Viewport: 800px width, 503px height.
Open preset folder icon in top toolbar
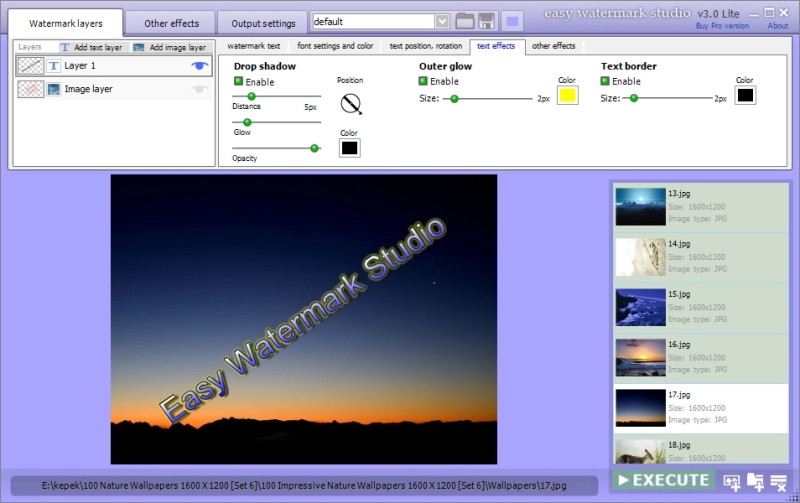click(x=464, y=21)
